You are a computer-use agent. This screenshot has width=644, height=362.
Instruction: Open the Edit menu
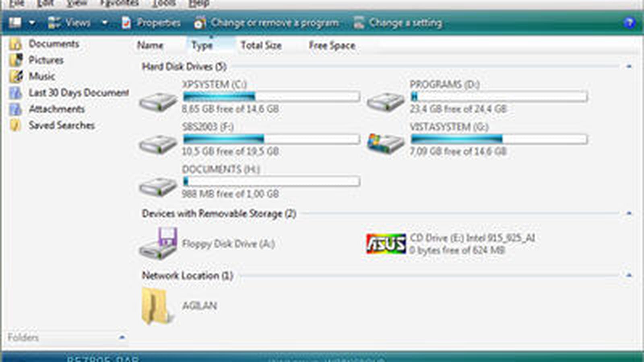click(x=45, y=3)
